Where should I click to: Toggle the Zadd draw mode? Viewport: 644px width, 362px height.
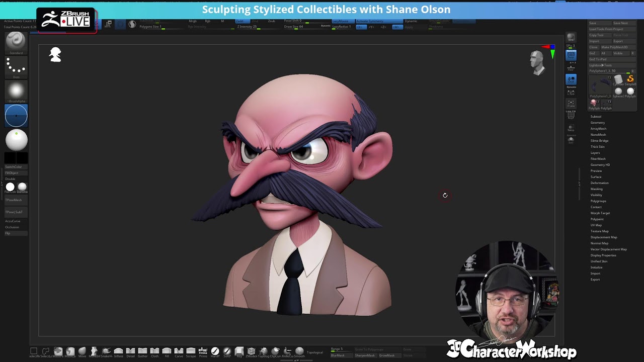(242, 21)
